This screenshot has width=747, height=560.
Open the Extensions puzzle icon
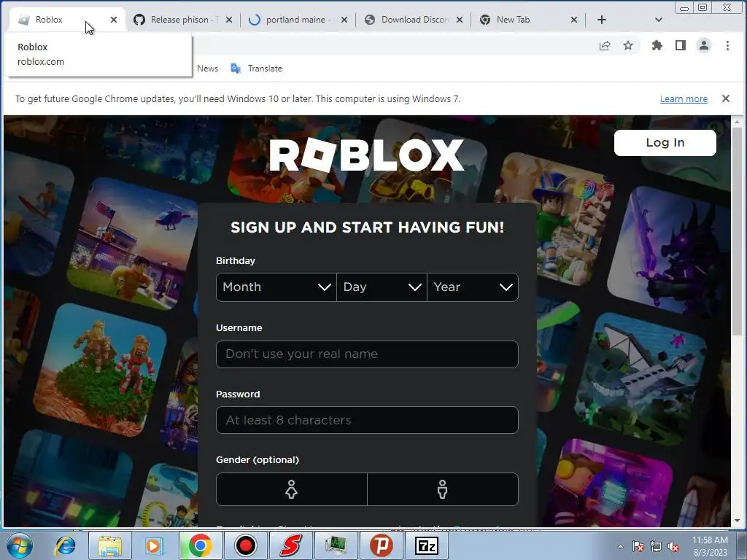657,45
